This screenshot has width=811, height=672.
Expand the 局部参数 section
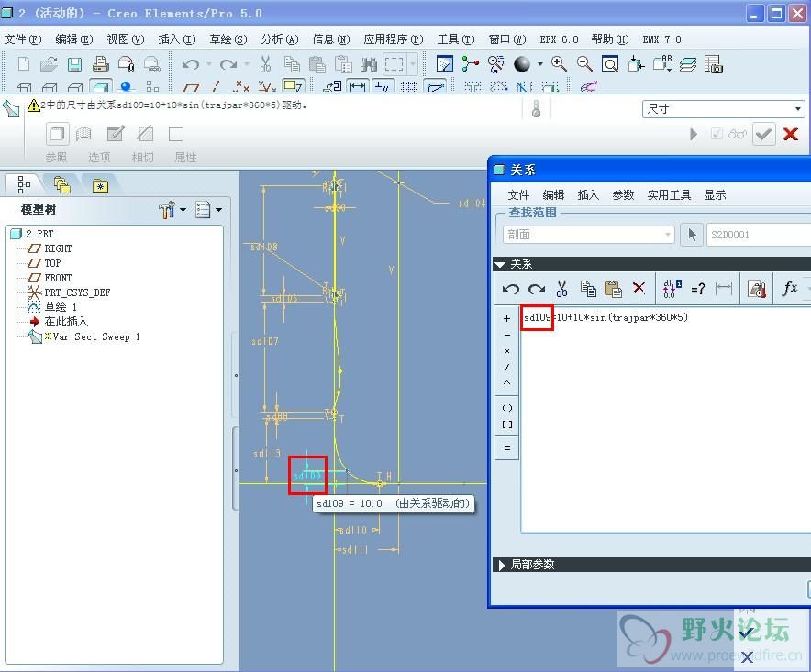[x=501, y=565]
